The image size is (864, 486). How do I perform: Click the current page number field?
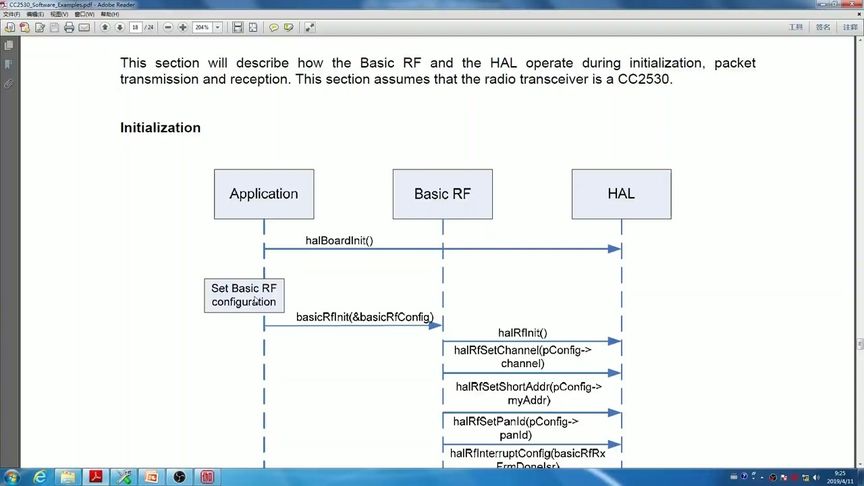pyautogui.click(x=136, y=27)
